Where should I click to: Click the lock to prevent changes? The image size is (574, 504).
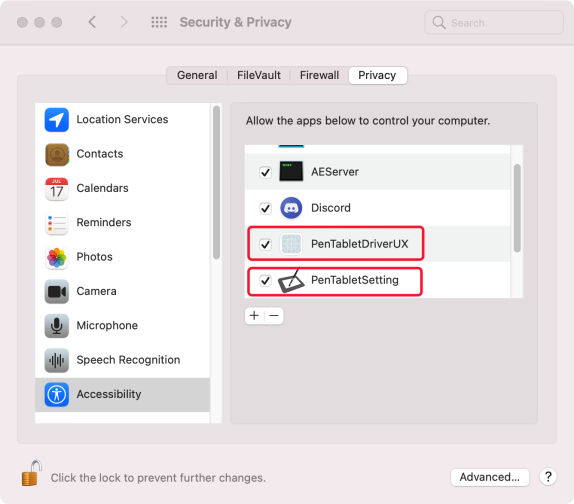(31, 473)
